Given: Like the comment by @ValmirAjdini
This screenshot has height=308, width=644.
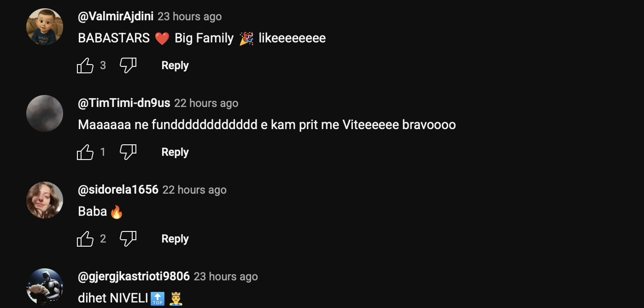Looking at the screenshot, I should (x=85, y=65).
